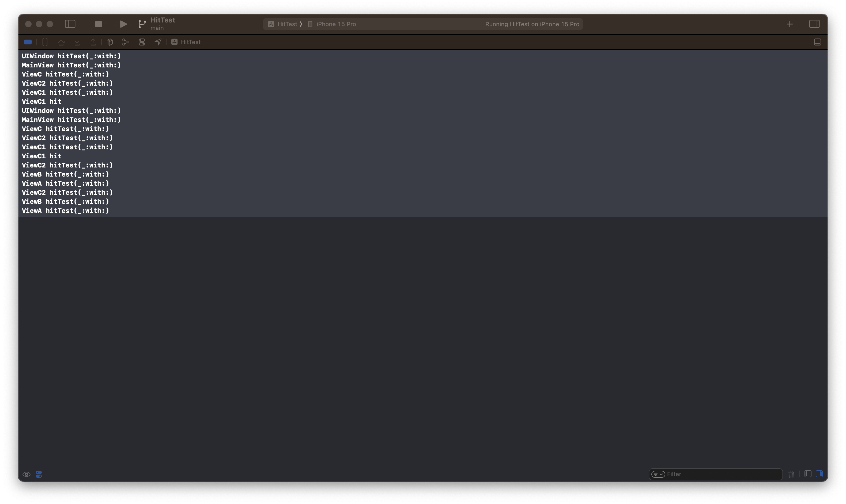Pause program execution in debug bar
Viewport: 846px width, 504px height.
tap(45, 42)
